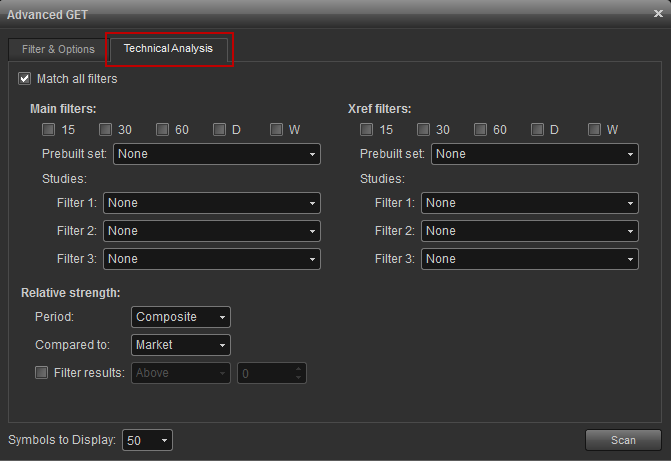
Task: Open Symbols to Display dropdown
Action: pos(148,440)
